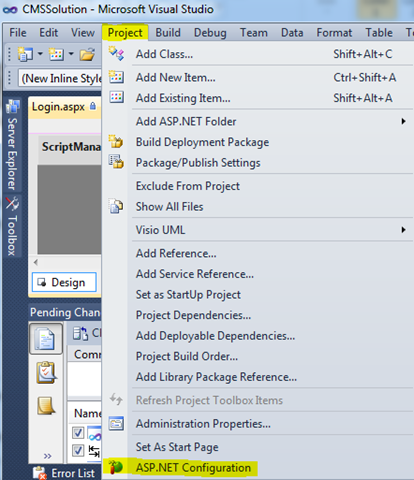Screen dimensions: 414x480
Task: Toggle the first checkbox under Name column
Action: click(x=78, y=433)
